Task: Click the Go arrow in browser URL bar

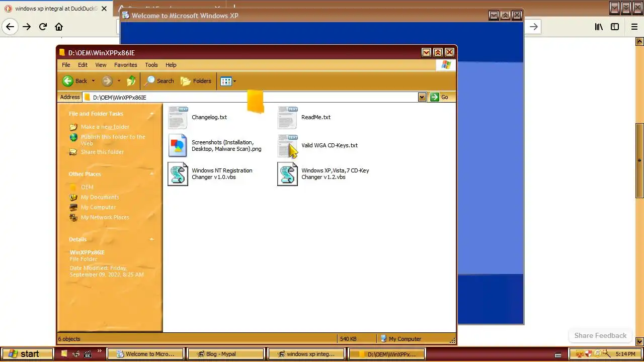Action: point(534,27)
